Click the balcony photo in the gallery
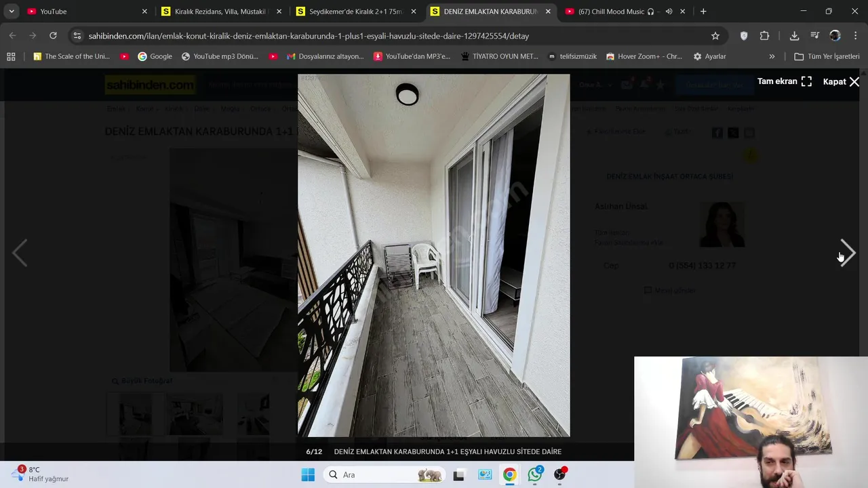Viewport: 868px width, 488px height. (434, 256)
